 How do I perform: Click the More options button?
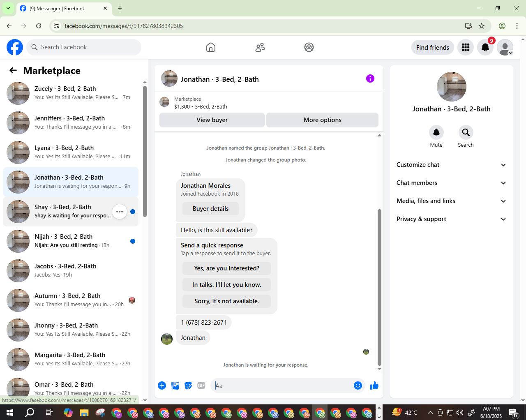tap(323, 120)
